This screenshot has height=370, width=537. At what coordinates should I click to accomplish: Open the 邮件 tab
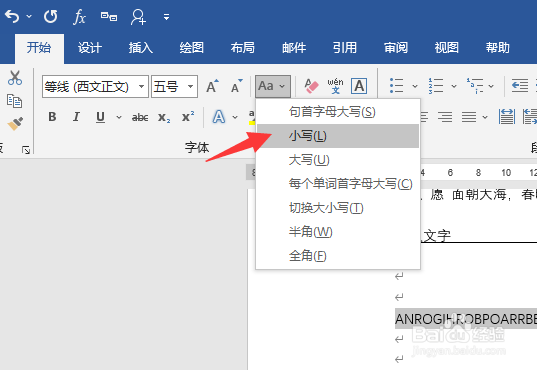point(294,48)
